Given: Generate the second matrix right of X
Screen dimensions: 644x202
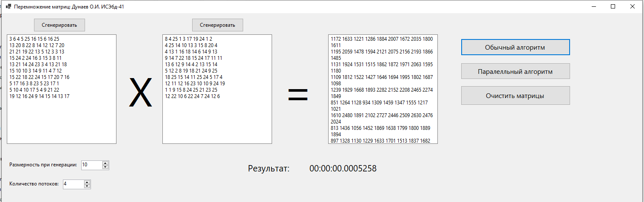Looking at the screenshot, I should [217, 25].
